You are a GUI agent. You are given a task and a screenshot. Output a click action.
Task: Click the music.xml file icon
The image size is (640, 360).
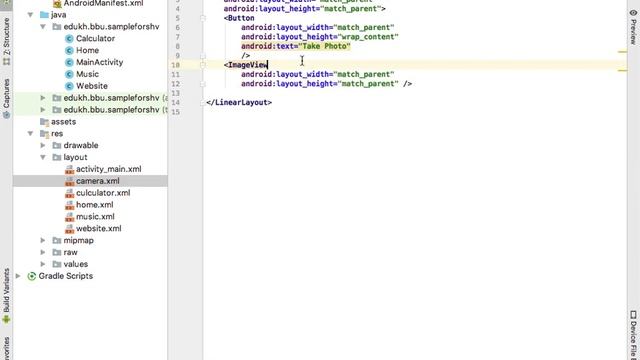69,217
